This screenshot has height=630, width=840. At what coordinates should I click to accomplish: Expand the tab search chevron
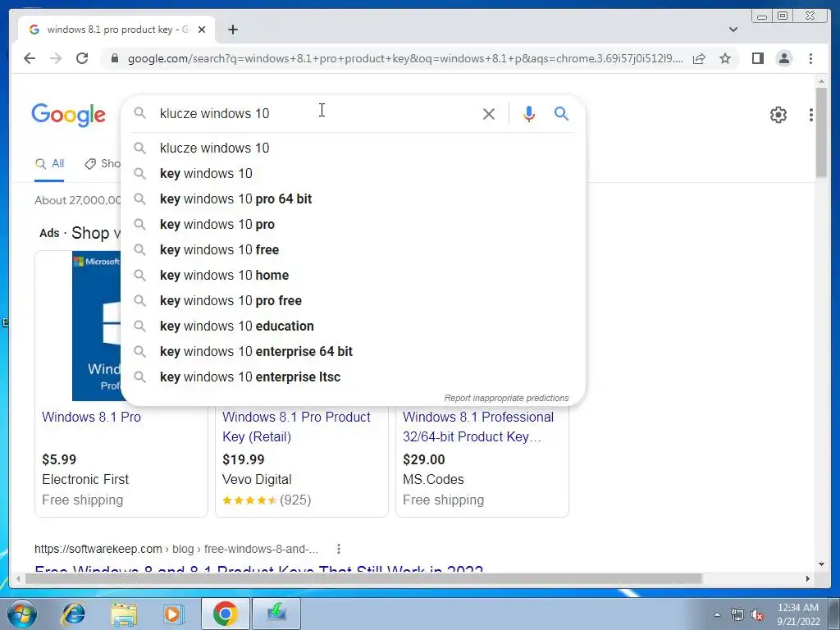(x=733, y=30)
